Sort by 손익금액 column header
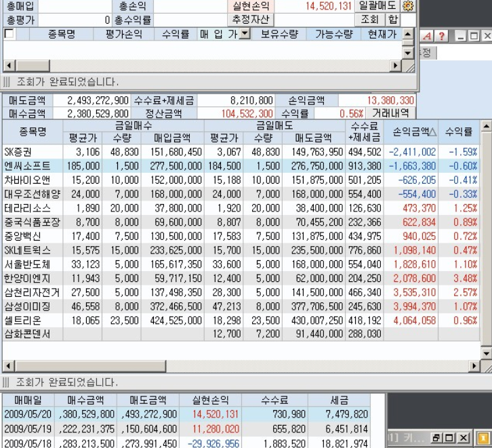Viewport: 492px width, 448px height. tap(411, 132)
